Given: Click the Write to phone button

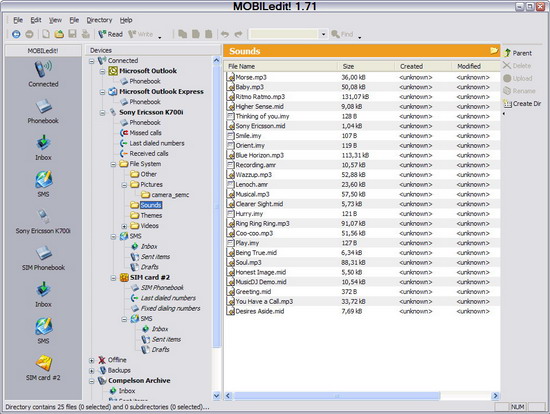Looking at the screenshot, I should coord(141,34).
